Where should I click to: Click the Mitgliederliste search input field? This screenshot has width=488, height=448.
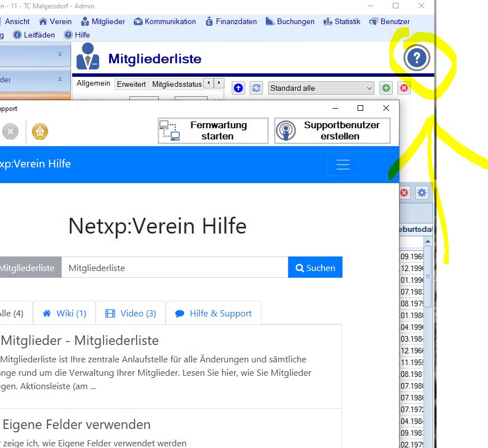[x=175, y=268]
